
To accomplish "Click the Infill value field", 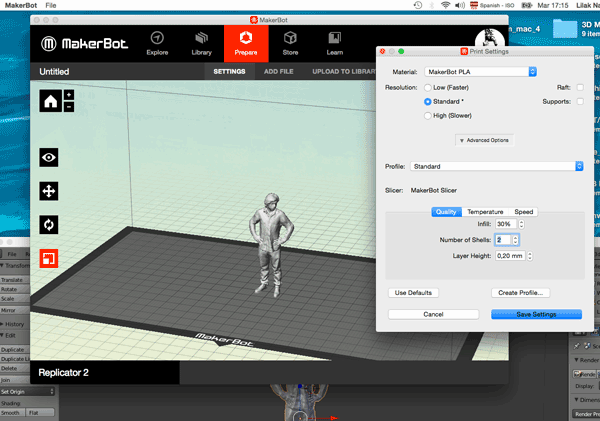I will [505, 224].
